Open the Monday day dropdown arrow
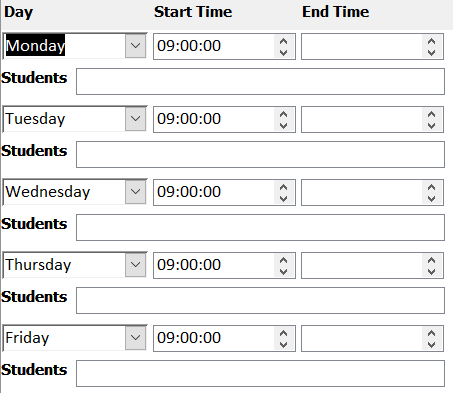The width and height of the screenshot is (453, 393). point(136,45)
